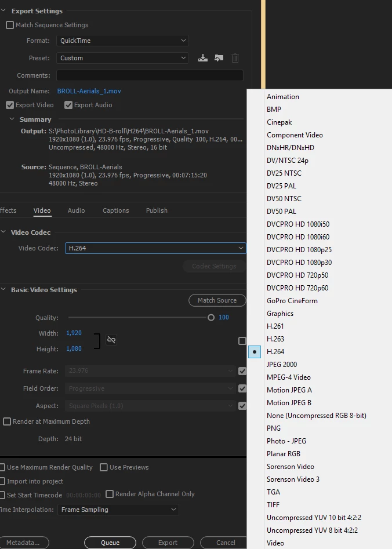Check Use Previews option

[104, 467]
